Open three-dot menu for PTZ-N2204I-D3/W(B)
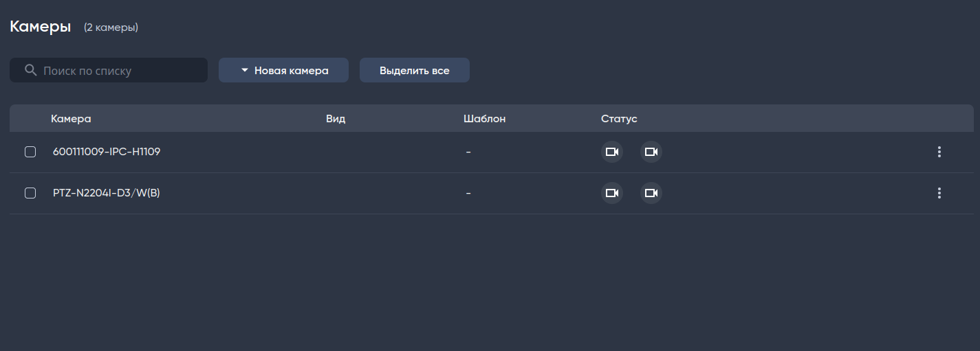Screen dimensions: 980x351 tap(939, 193)
